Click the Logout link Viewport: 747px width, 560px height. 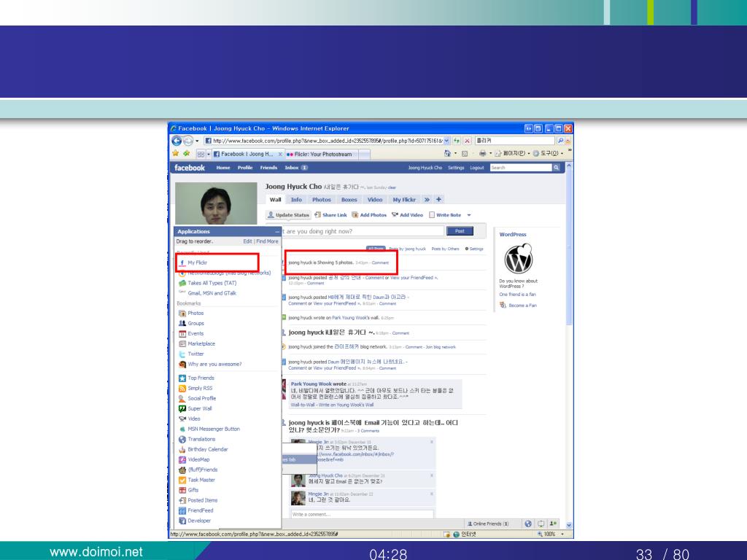coord(477,168)
